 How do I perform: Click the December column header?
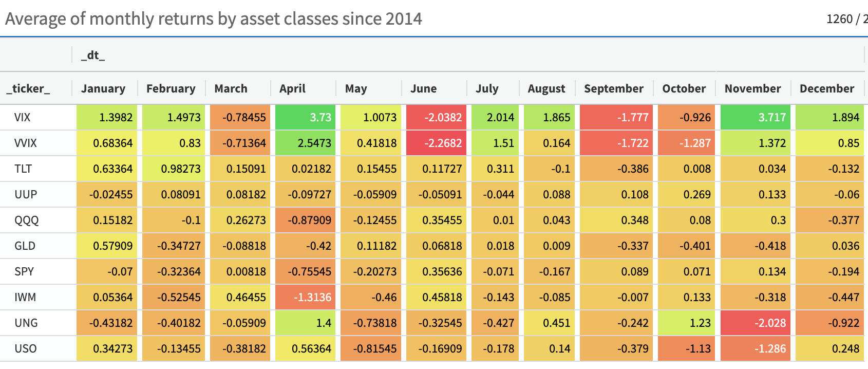click(826, 88)
